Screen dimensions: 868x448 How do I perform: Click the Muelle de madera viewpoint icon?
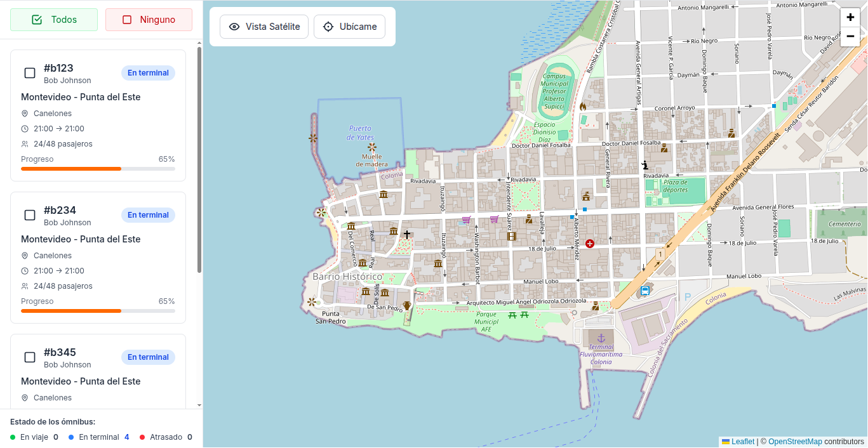pyautogui.click(x=372, y=147)
